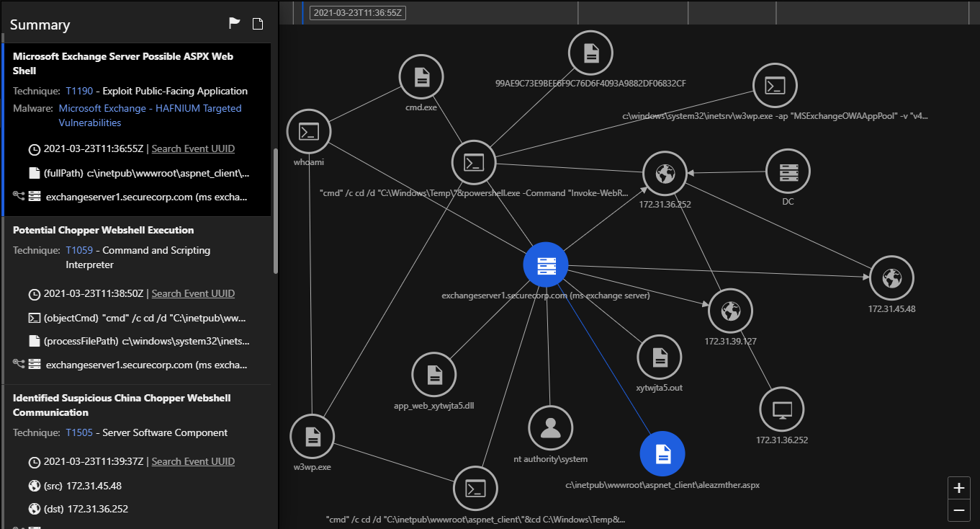Select the 99AE9C73E9BEE6F9C76D6F4093A9882DF06832CF hash node
The image size is (980, 529).
click(x=590, y=53)
